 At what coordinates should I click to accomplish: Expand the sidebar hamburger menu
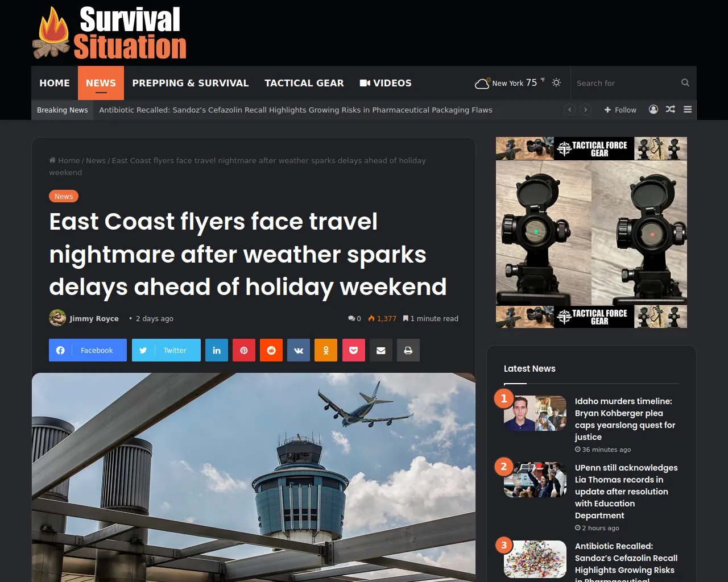[688, 109]
